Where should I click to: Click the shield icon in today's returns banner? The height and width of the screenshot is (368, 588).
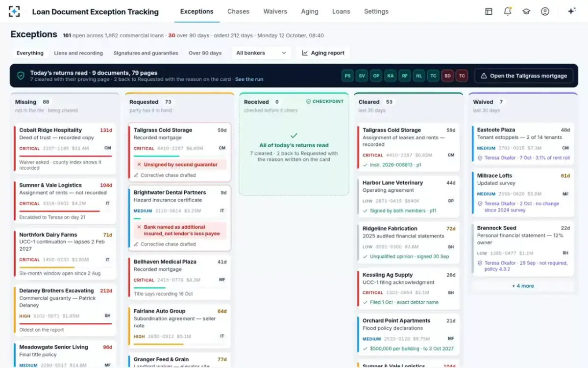21,76
